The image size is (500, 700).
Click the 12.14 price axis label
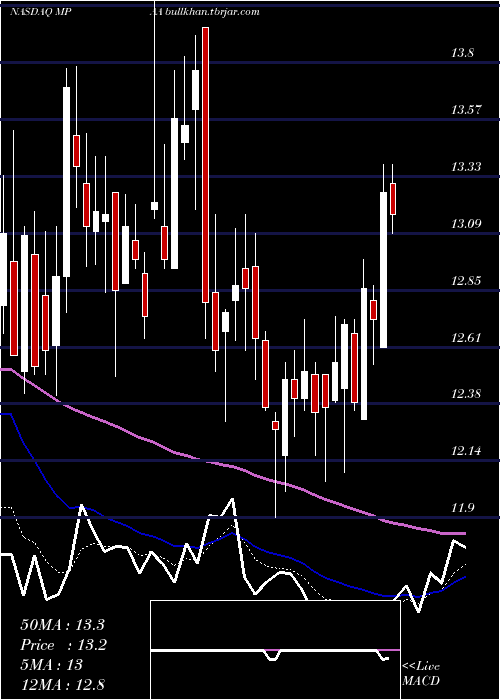click(466, 451)
